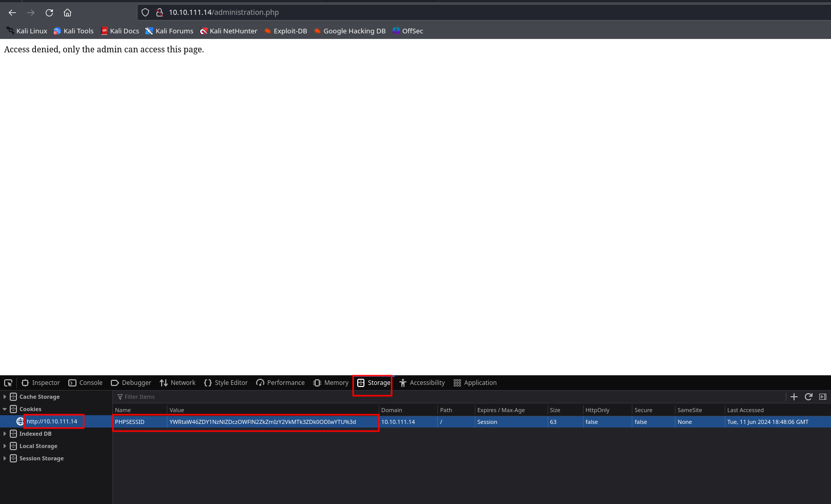Click the Console panel icon
The image size is (831, 504).
(73, 382)
